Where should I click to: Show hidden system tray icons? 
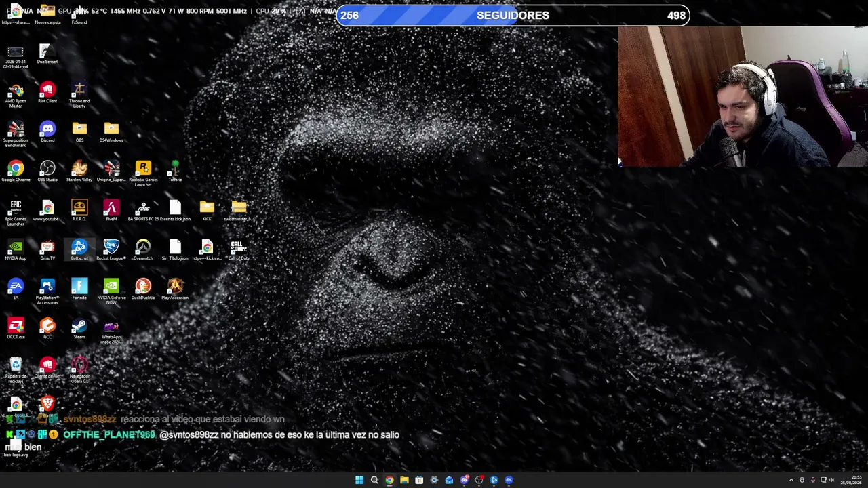click(x=791, y=480)
